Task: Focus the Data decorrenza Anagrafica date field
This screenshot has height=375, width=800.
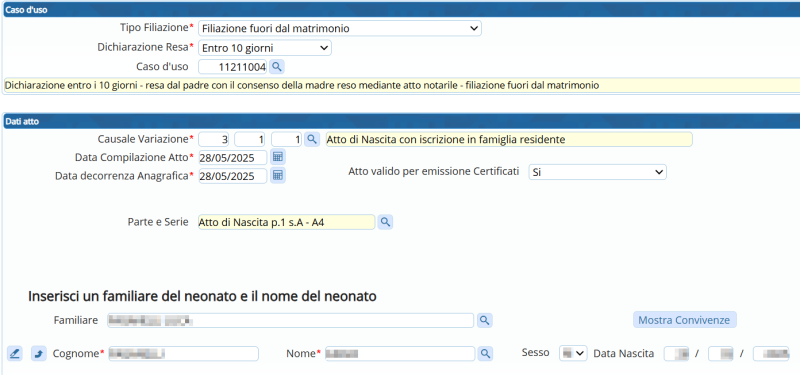Action: [x=233, y=176]
